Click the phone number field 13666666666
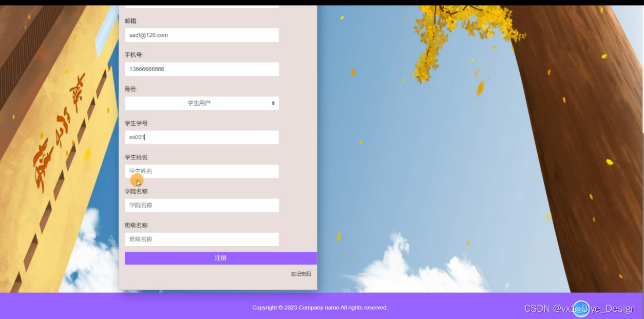Viewport: 644px width, 319px height. tap(202, 69)
